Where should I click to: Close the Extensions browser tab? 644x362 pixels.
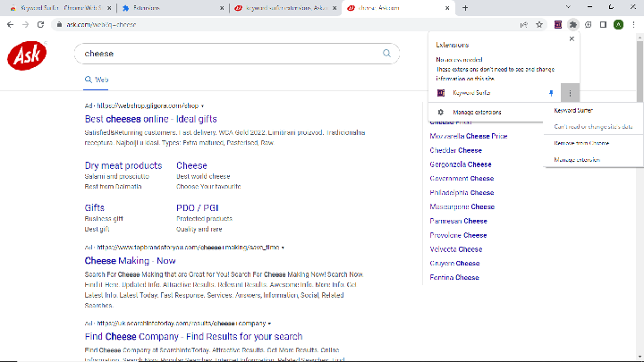pyautogui.click(x=222, y=8)
